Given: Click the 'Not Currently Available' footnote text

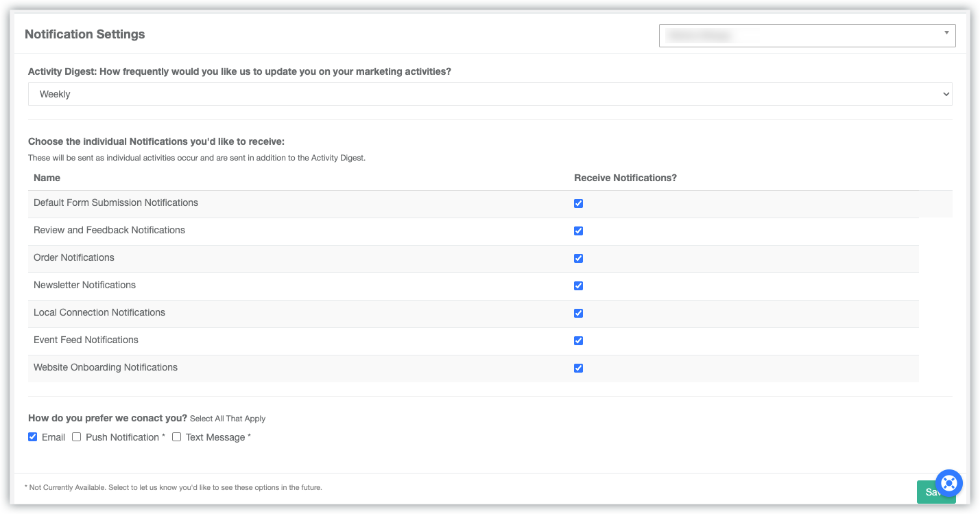Looking at the screenshot, I should point(173,487).
